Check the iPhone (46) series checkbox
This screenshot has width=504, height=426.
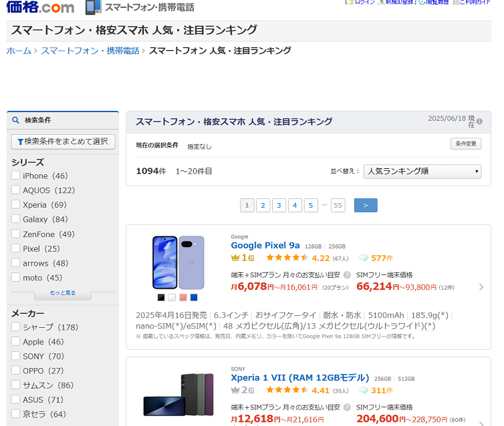point(16,176)
